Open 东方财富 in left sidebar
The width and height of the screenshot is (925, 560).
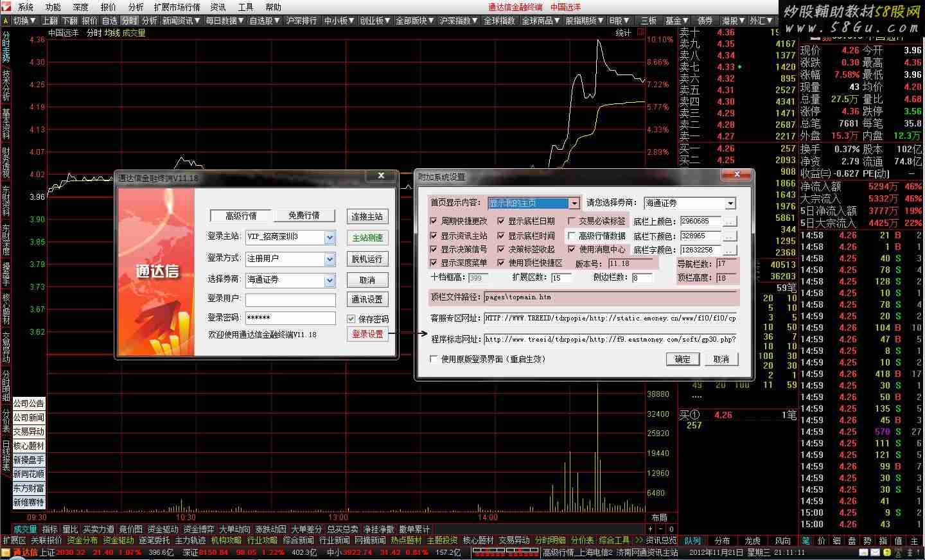coord(29,488)
